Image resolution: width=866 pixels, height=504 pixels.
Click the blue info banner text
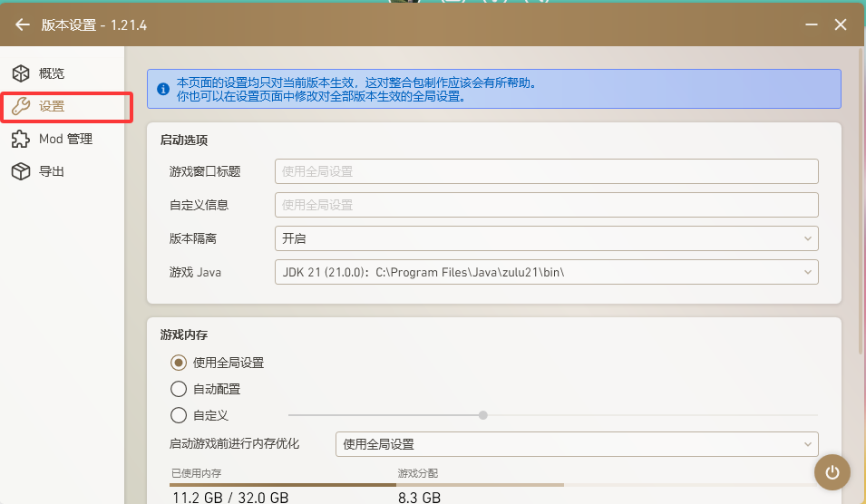coord(356,90)
